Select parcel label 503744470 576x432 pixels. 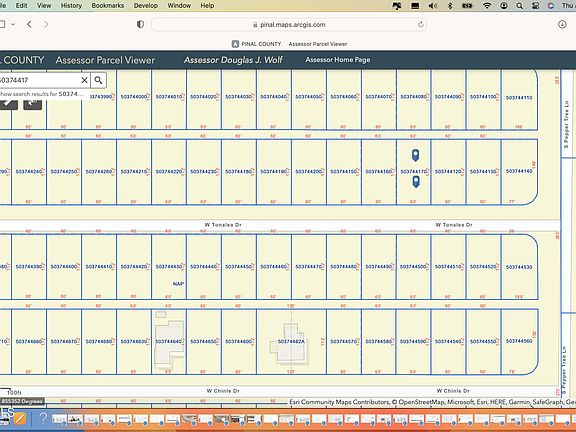(x=309, y=267)
